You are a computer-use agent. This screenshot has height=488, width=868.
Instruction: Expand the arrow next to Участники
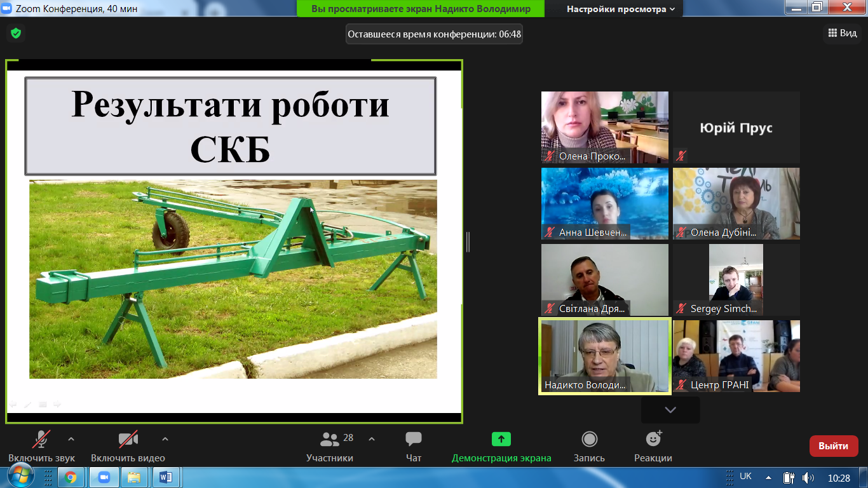372,438
